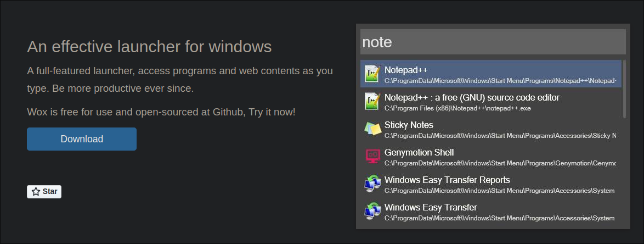The width and height of the screenshot is (644, 244).
Task: Click the Windows Easy Transfer Reports icon
Action: (373, 184)
